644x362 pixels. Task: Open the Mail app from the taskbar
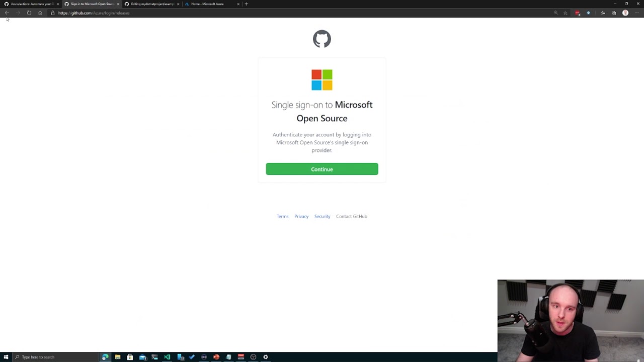142,357
